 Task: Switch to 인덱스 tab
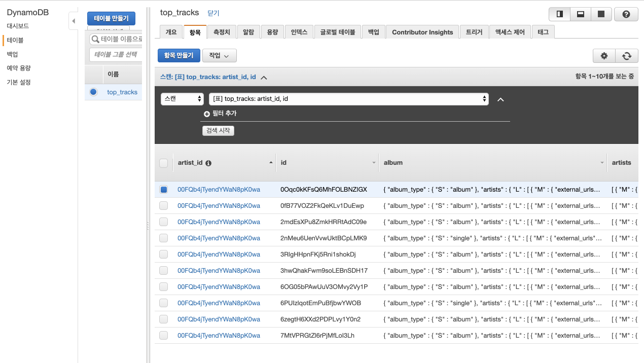[x=299, y=32]
